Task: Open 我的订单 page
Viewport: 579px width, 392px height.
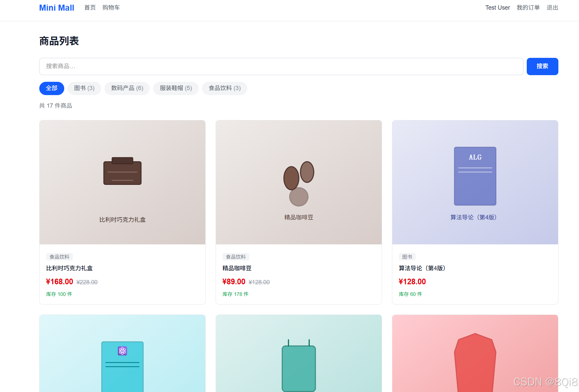Action: [x=528, y=8]
